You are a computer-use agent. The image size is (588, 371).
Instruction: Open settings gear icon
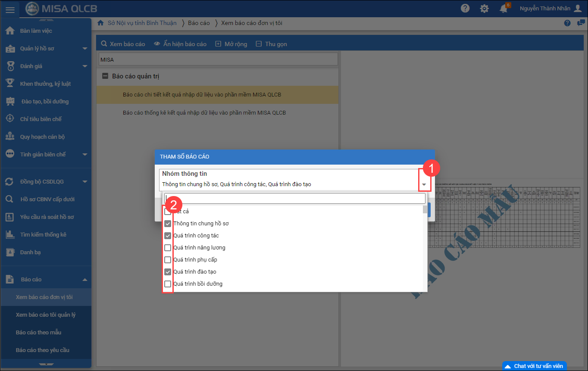[485, 9]
